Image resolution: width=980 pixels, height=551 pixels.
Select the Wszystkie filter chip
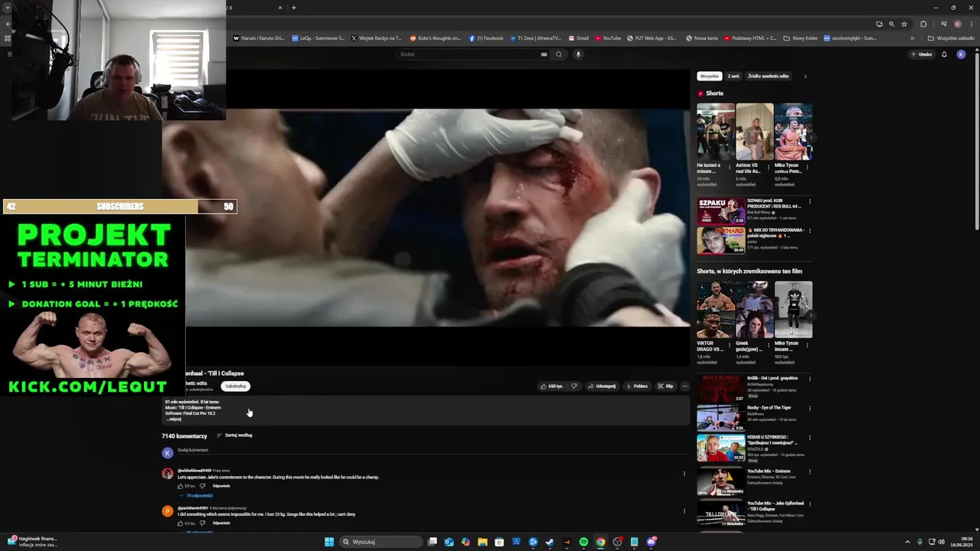710,76
